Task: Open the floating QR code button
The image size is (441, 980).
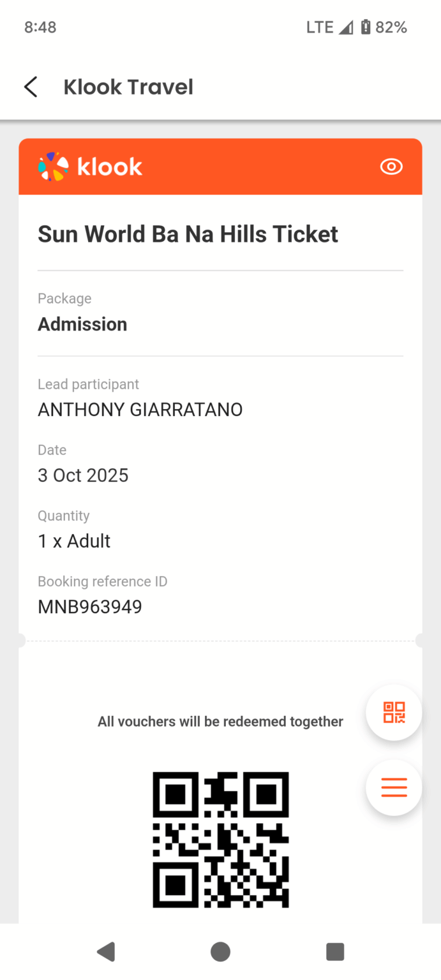Action: pyautogui.click(x=394, y=713)
